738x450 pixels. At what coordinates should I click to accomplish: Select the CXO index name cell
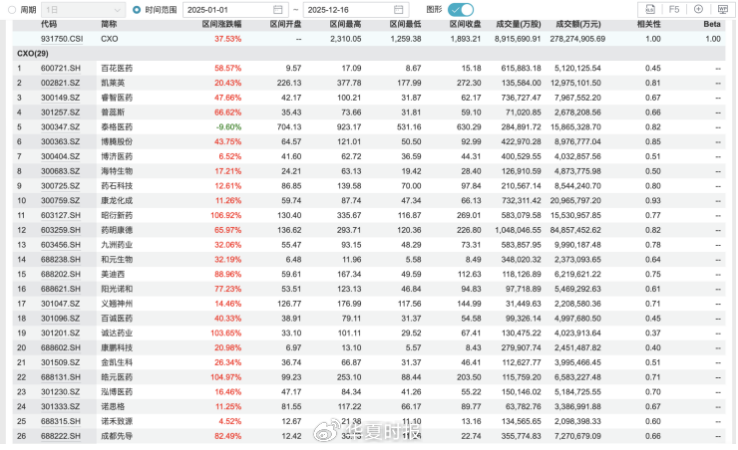(x=110, y=39)
